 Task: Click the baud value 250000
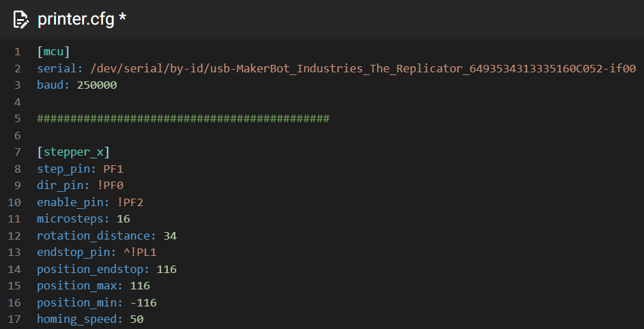coord(96,85)
